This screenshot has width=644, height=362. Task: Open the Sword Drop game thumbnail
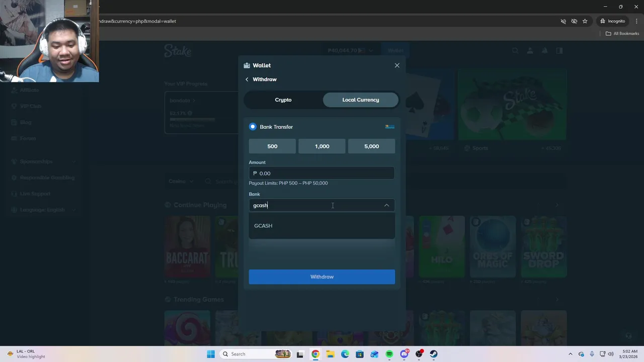pyautogui.click(x=543, y=247)
